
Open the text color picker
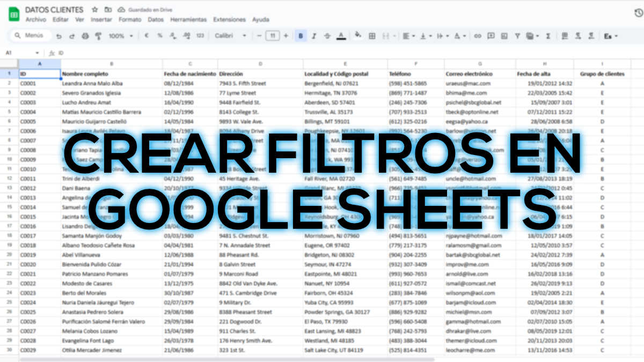tap(341, 36)
